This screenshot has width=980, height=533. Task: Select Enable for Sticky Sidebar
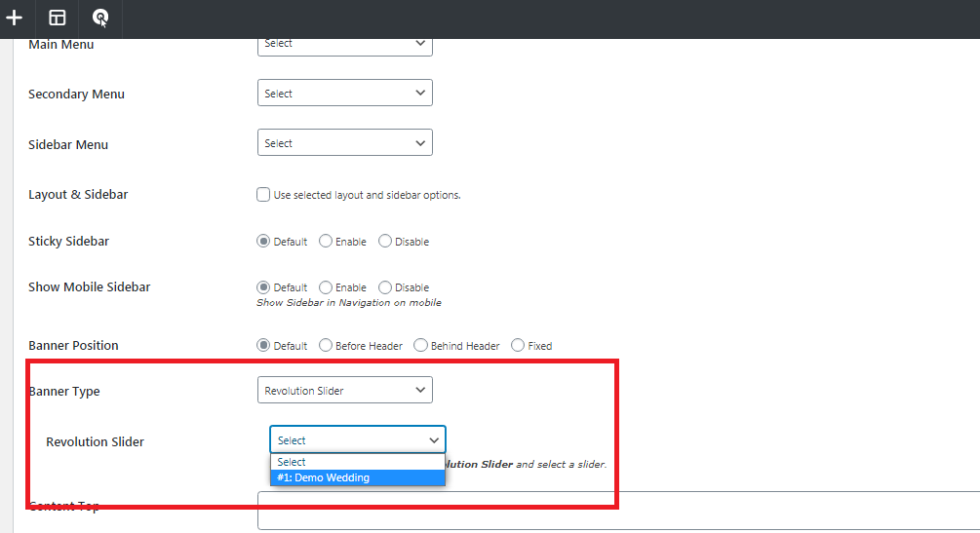click(325, 242)
